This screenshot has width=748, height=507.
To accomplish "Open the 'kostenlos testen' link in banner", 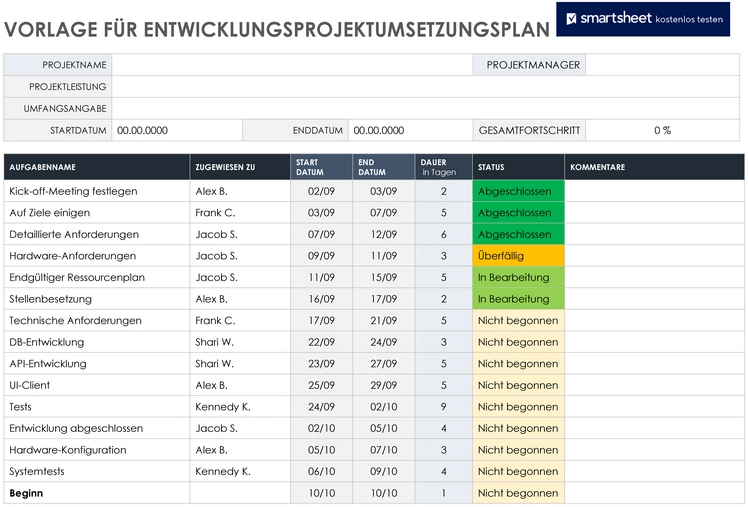I will click(x=689, y=20).
